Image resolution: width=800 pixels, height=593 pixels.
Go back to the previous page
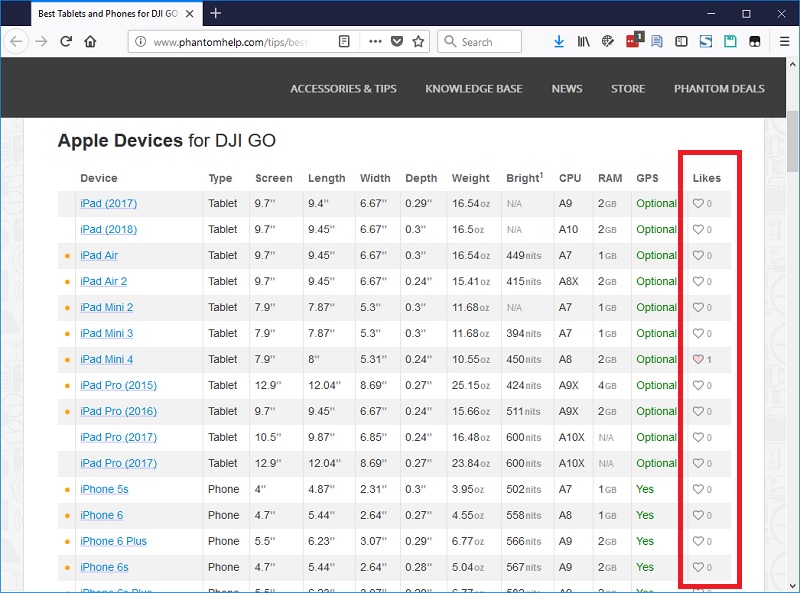(x=16, y=41)
